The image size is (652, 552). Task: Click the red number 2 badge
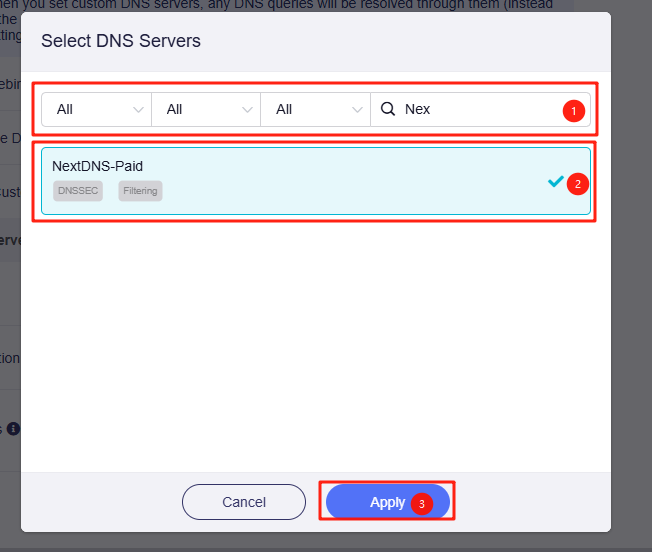577,184
